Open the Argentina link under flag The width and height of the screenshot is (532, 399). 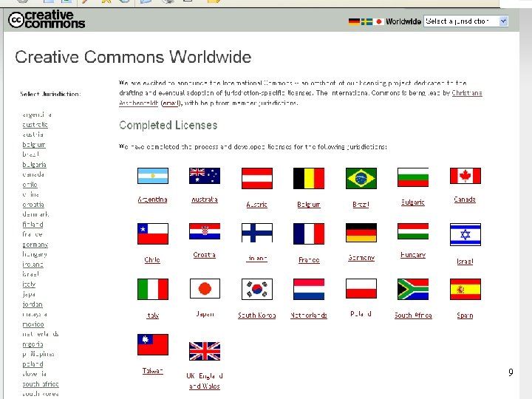point(153,199)
